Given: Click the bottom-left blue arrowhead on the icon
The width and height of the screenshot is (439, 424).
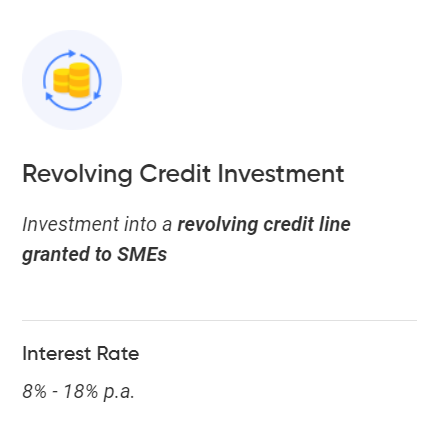Looking at the screenshot, I should [49, 97].
